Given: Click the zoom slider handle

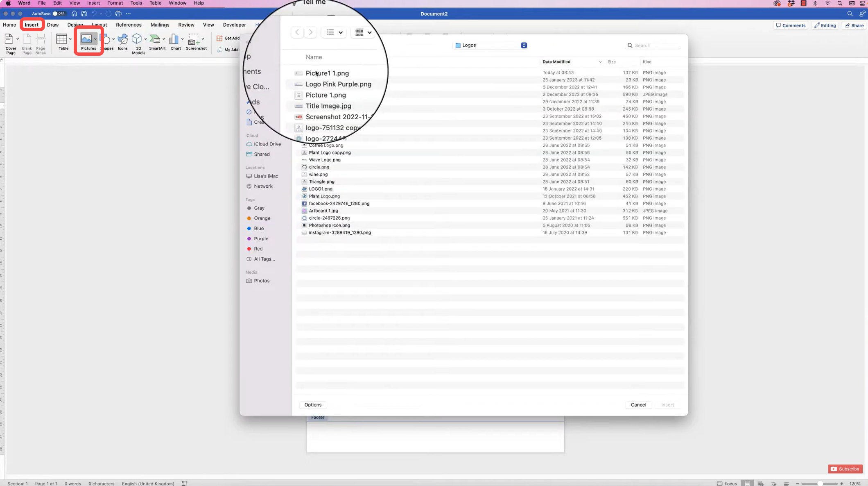Looking at the screenshot, I should click(x=820, y=484).
